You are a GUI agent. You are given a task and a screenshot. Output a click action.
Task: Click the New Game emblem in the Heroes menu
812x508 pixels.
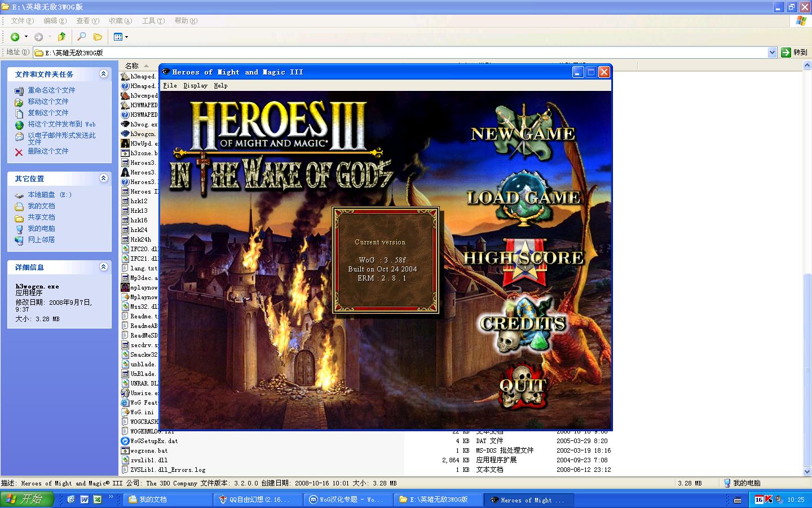[x=523, y=133]
